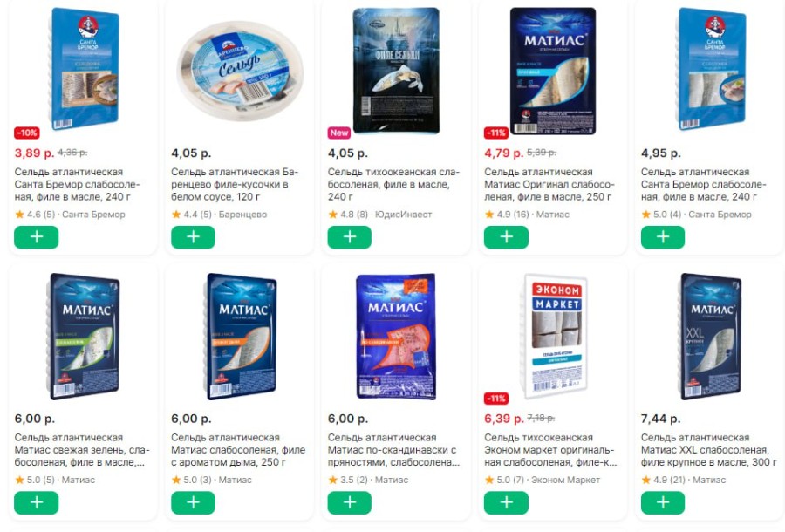Open Баренцево round tub product image
785x532 pixels.
240,70
